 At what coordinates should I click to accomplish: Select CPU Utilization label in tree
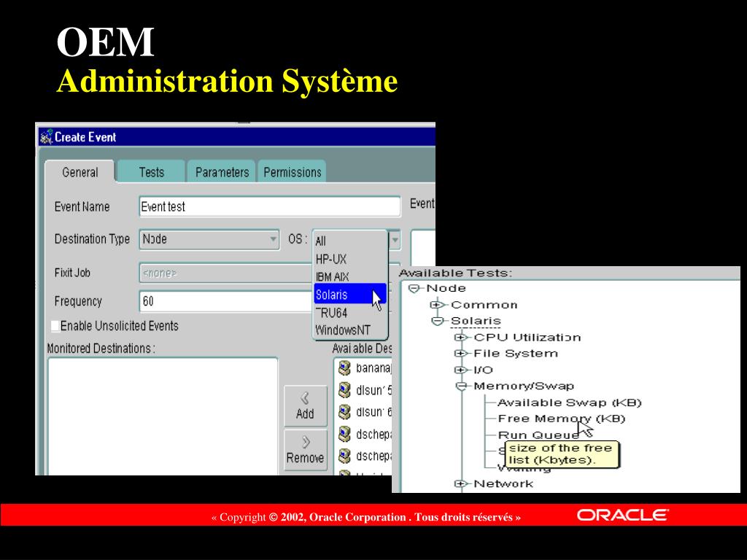click(527, 337)
